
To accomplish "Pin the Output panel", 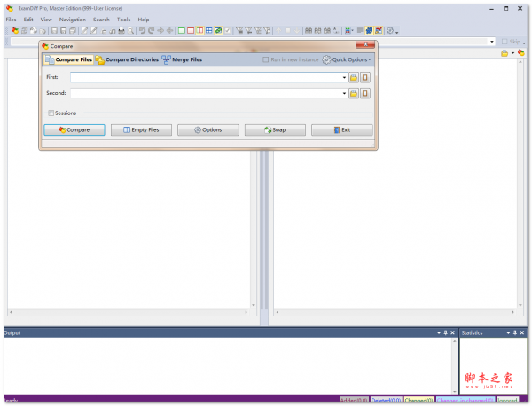I will coord(445,333).
